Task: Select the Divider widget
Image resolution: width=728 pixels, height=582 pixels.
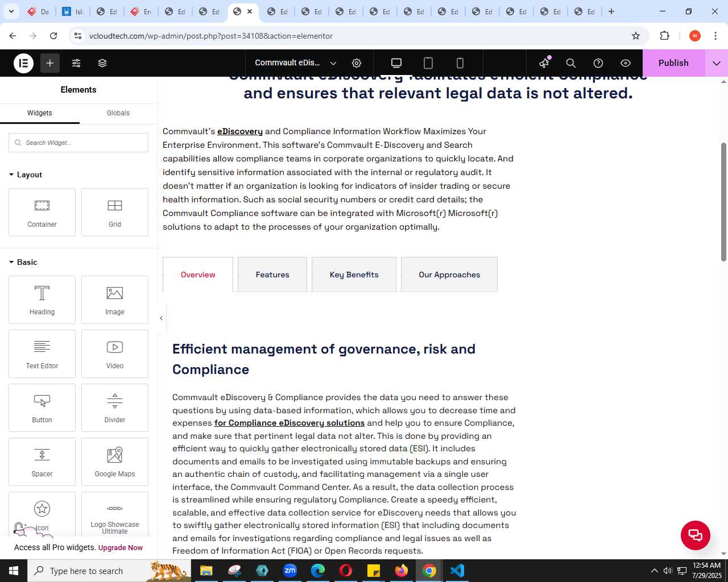Action: pos(115,408)
